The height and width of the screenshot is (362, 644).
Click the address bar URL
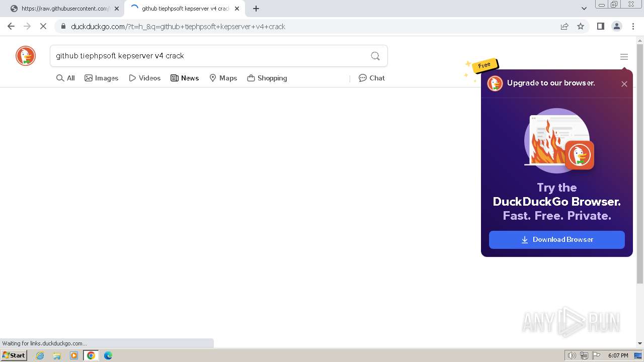click(x=178, y=27)
